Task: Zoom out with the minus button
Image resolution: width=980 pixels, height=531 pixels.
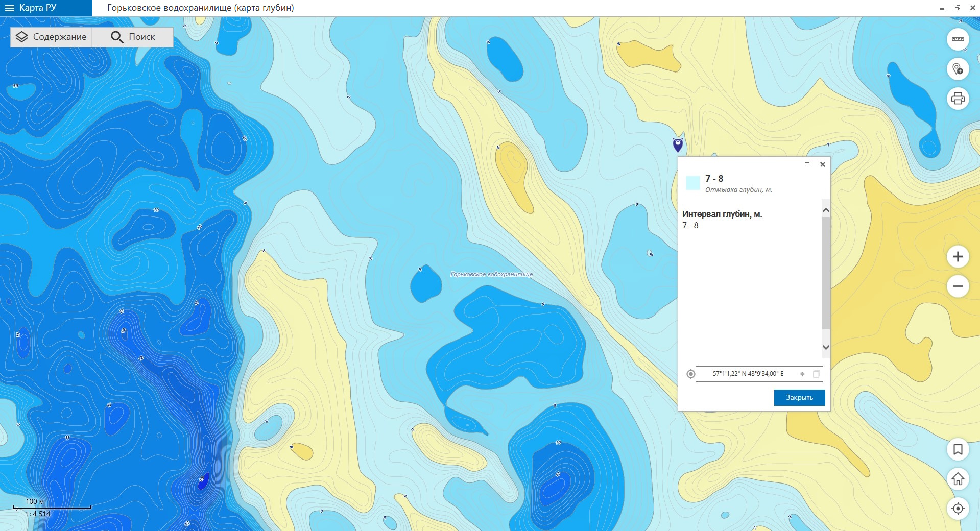Action: (958, 286)
